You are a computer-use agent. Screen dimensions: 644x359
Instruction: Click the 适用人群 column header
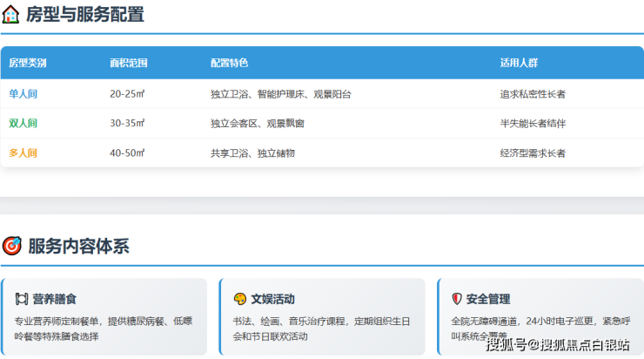[519, 64]
